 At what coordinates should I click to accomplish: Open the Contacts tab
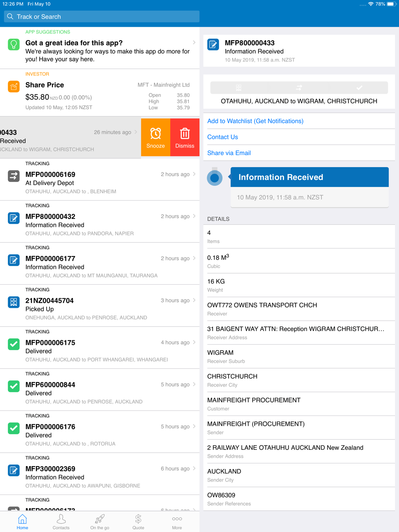61,522
